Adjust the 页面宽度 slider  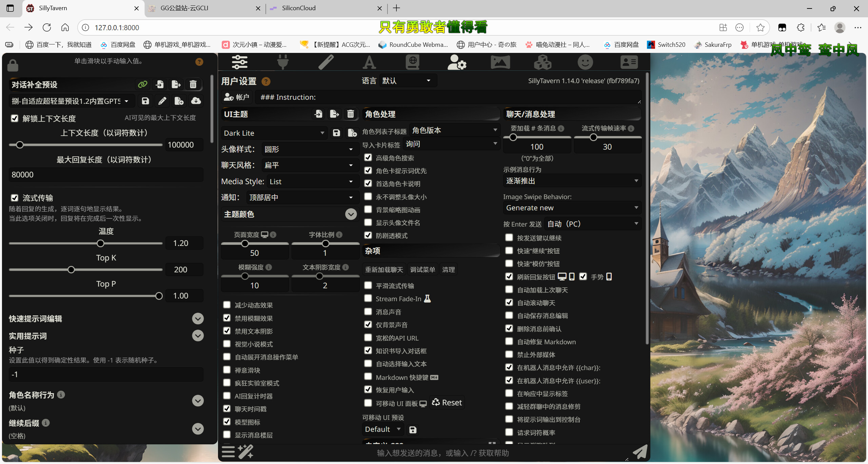tap(255, 244)
